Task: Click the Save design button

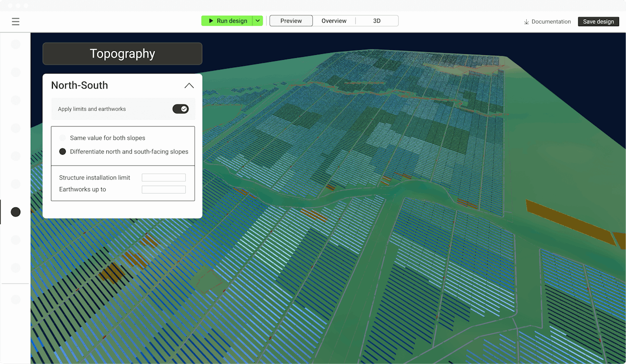Action: pos(598,22)
